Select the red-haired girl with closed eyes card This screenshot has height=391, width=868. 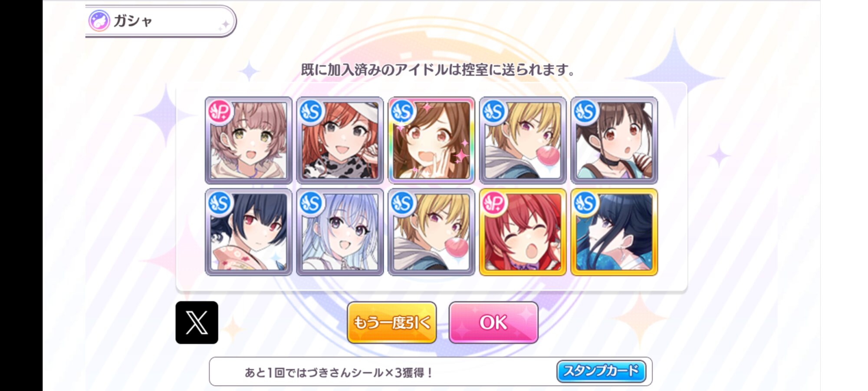pyautogui.click(x=523, y=232)
